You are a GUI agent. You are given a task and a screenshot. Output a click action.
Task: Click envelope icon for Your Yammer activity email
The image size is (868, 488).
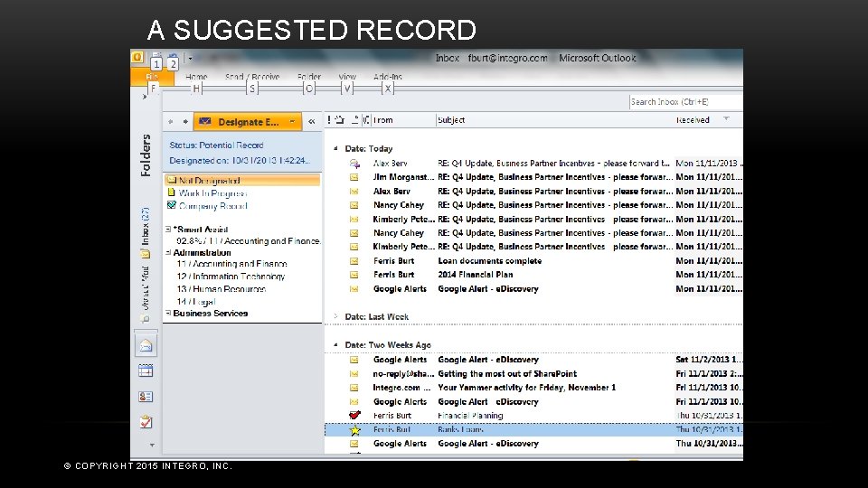[x=354, y=388]
